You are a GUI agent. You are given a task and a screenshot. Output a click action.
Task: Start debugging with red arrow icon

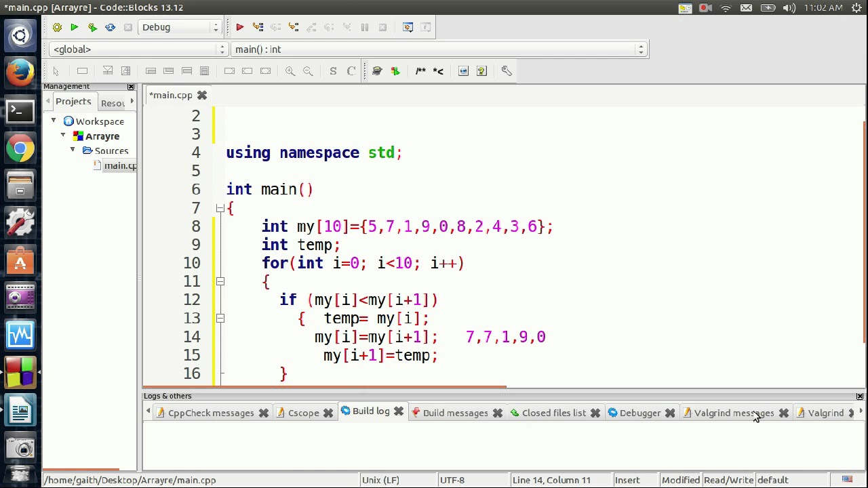coord(239,27)
